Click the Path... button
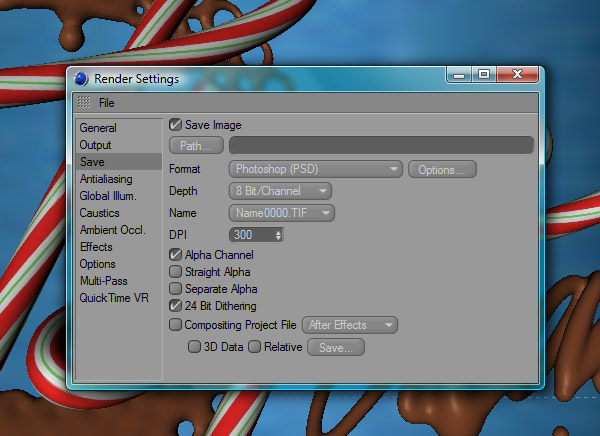 [196, 145]
